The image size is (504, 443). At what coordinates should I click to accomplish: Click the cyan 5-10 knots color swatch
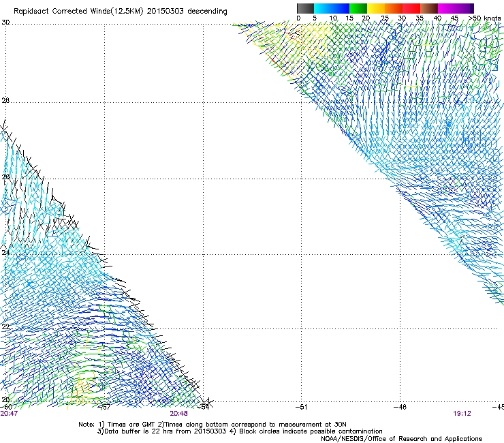tap(323, 8)
